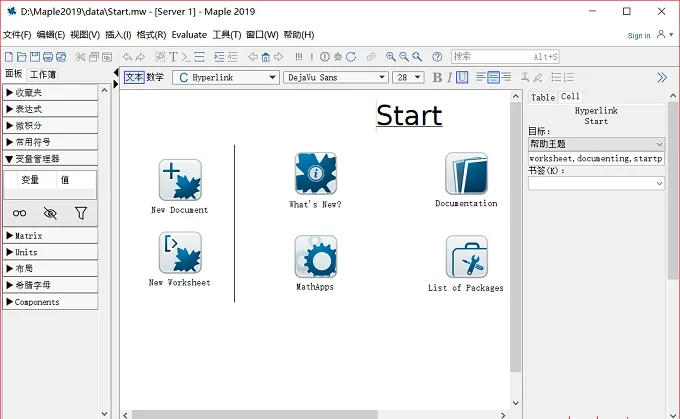
Task: Open What's New maple leaf icon
Action: (316, 173)
